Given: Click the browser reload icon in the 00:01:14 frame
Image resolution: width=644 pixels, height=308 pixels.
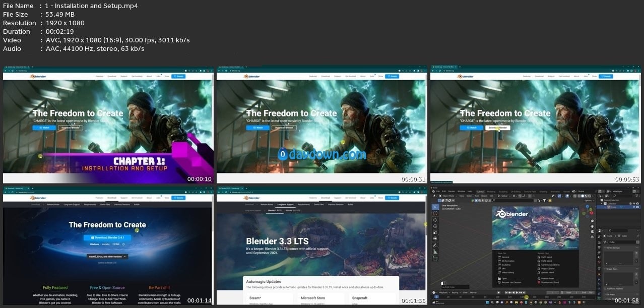Looking at the screenshot, I should [x=12, y=193].
